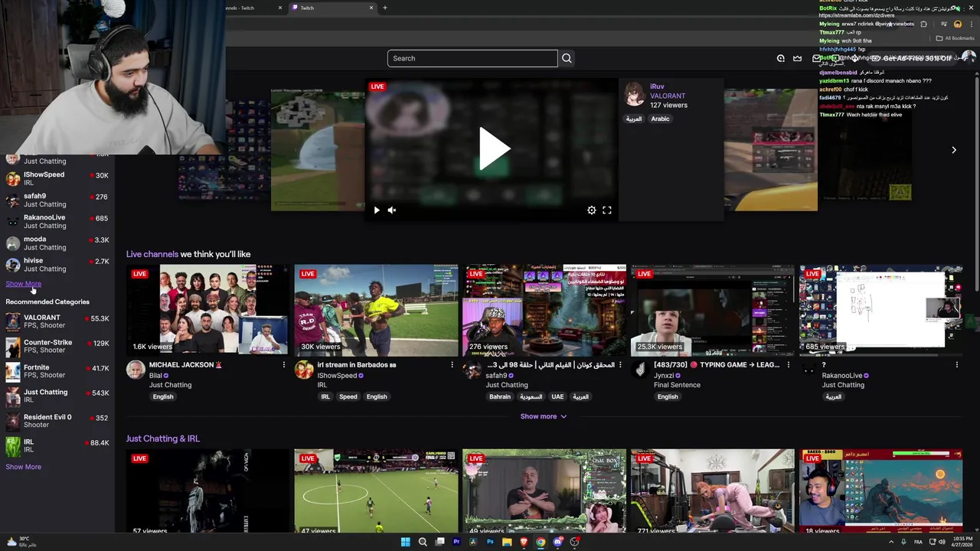
Task: Select the Arabic tag beside featured stream
Action: 660,119
